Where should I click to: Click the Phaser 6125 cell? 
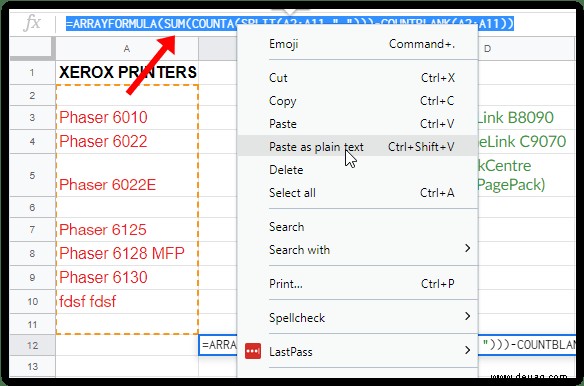click(x=127, y=230)
